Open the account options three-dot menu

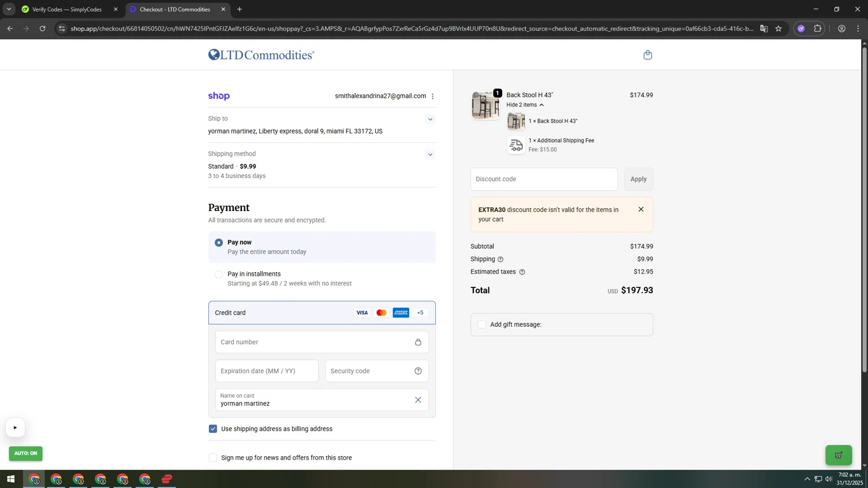pos(432,97)
